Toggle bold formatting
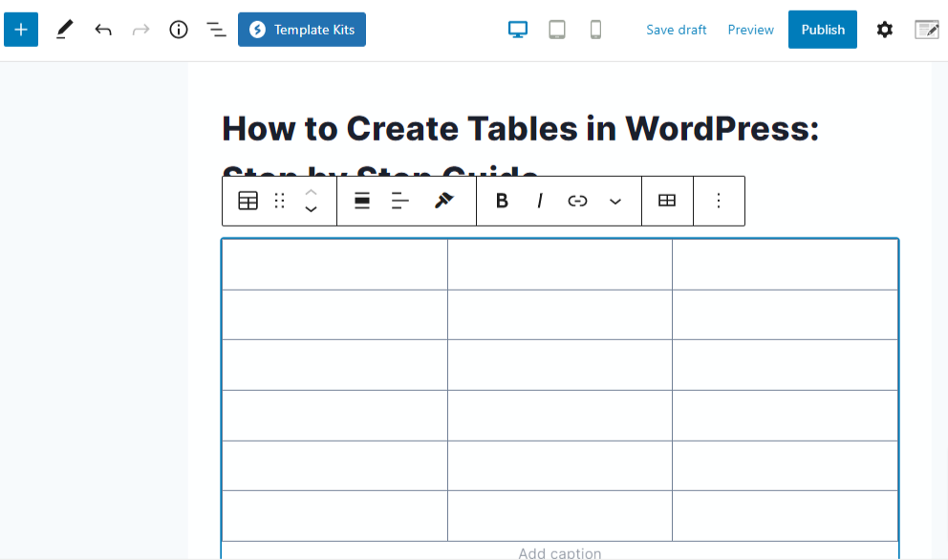The image size is (948, 560). [x=502, y=201]
